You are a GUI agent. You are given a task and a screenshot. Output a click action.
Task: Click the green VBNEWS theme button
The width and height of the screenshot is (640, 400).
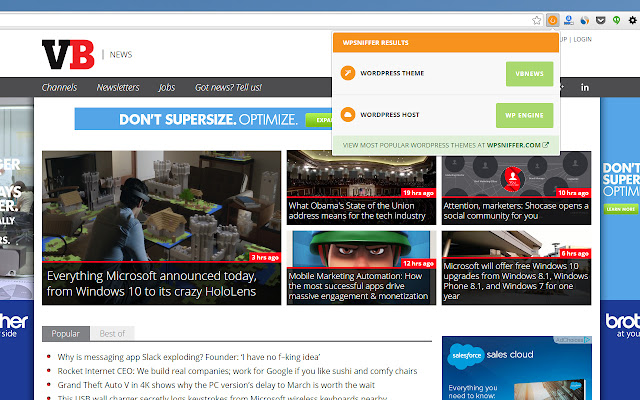tap(524, 74)
